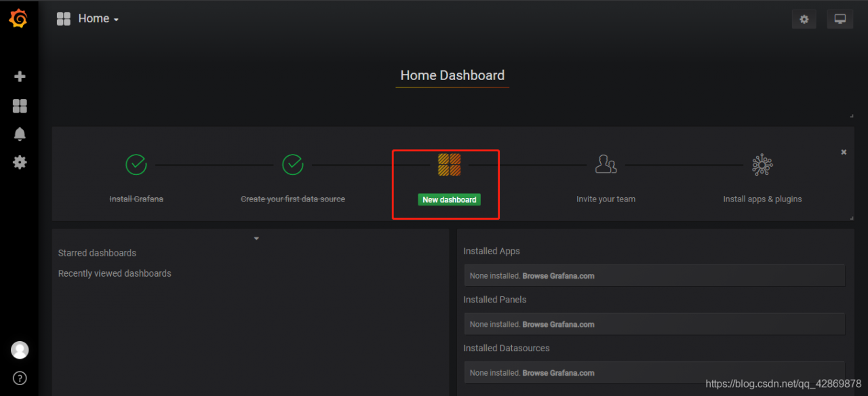Click the Installed Apps heading

pyautogui.click(x=492, y=251)
